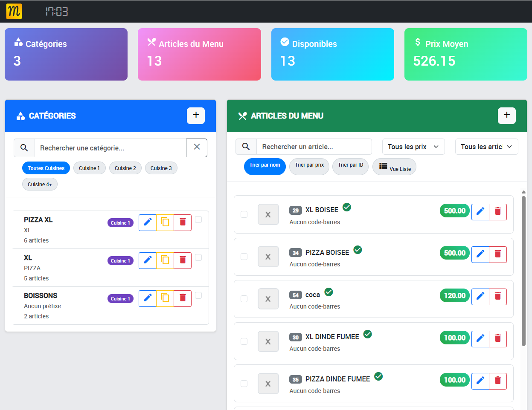Edit the XL BOISEE article
532x410 pixels.
(x=480, y=211)
